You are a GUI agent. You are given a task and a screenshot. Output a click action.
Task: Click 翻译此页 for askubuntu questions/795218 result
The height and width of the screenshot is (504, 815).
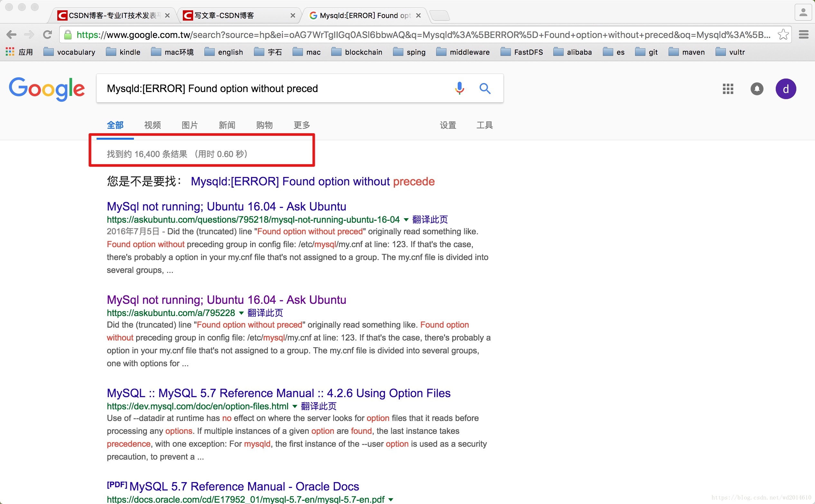[x=430, y=220]
